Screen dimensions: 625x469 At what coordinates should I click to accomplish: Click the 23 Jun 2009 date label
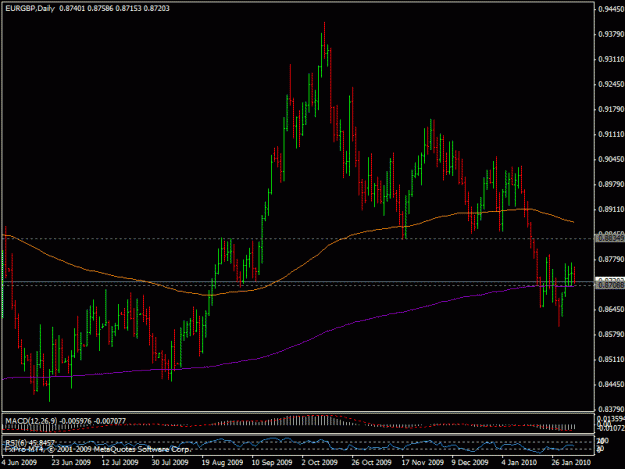pyautogui.click(x=71, y=462)
